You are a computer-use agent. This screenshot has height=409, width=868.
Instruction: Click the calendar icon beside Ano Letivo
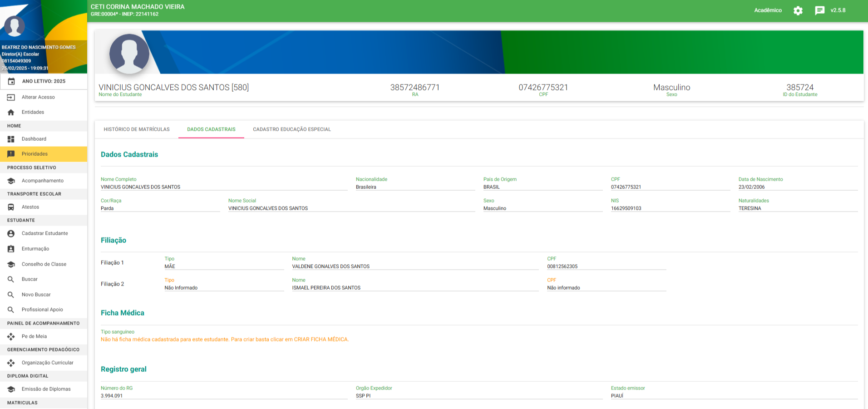(11, 81)
